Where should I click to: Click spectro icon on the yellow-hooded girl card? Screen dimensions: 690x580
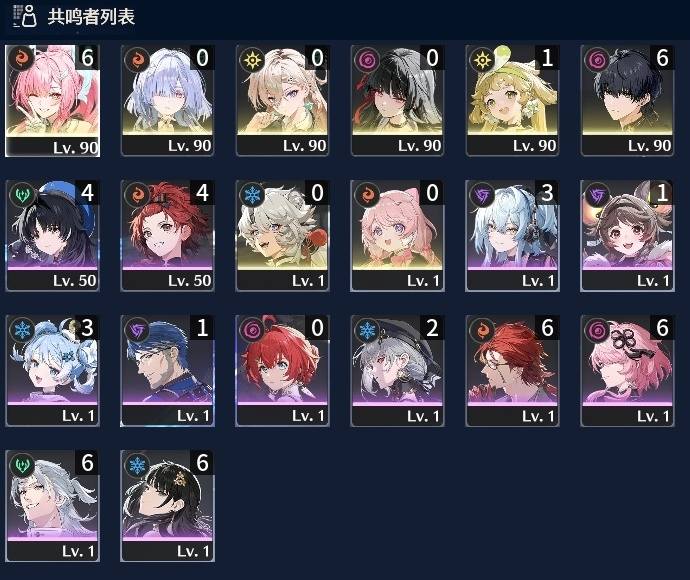pyautogui.click(x=482, y=59)
